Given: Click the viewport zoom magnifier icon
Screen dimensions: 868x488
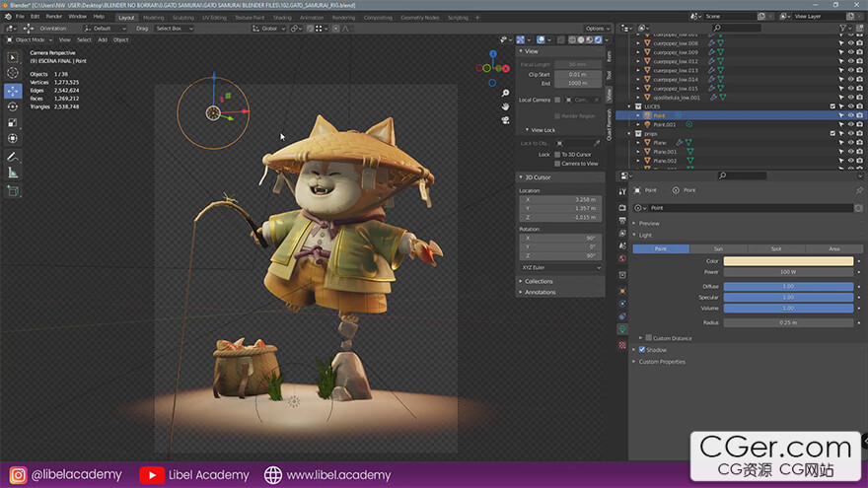Looking at the screenshot, I should (x=505, y=93).
